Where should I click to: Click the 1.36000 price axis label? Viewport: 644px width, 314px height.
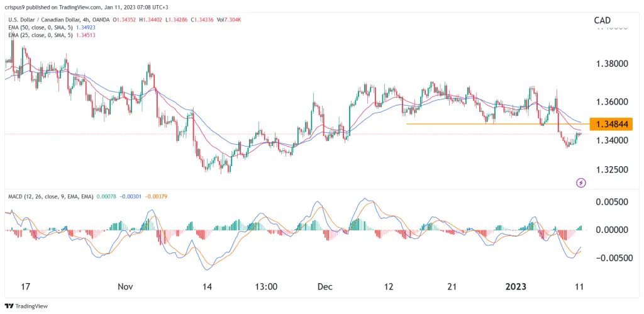611,101
